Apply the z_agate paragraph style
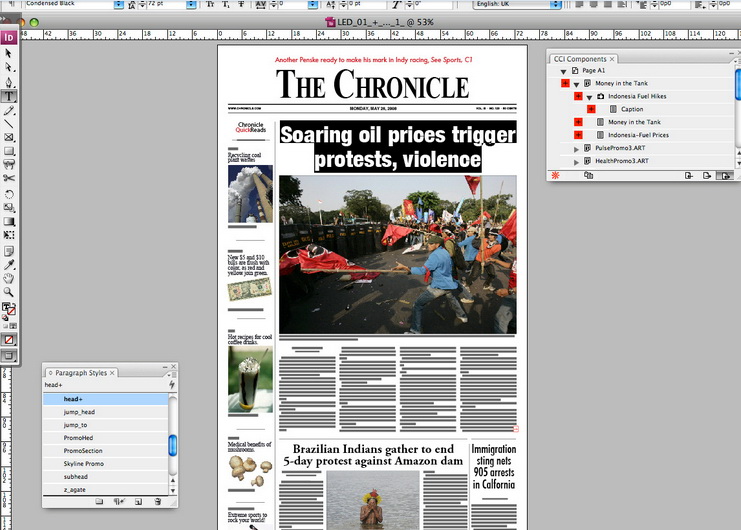Viewport: 741px width, 530px height. (x=105, y=489)
